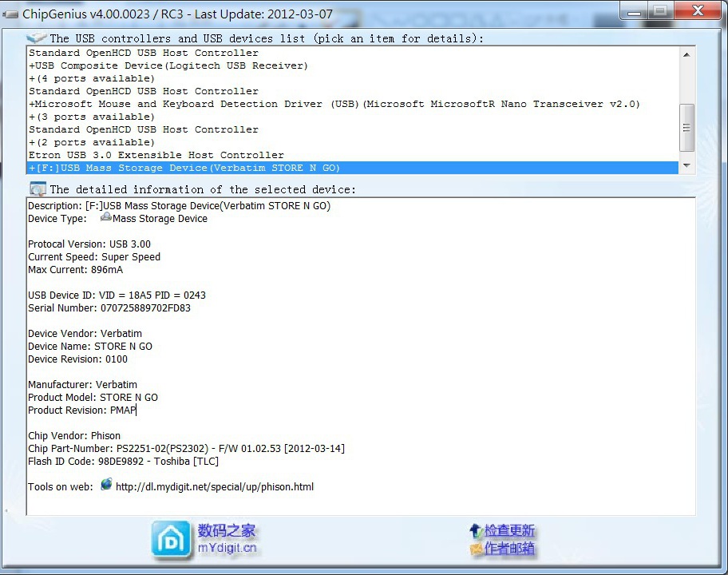The width and height of the screenshot is (728, 575).
Task: Select Etron USB 3.0 Extensible Host Controller
Action: (353, 155)
